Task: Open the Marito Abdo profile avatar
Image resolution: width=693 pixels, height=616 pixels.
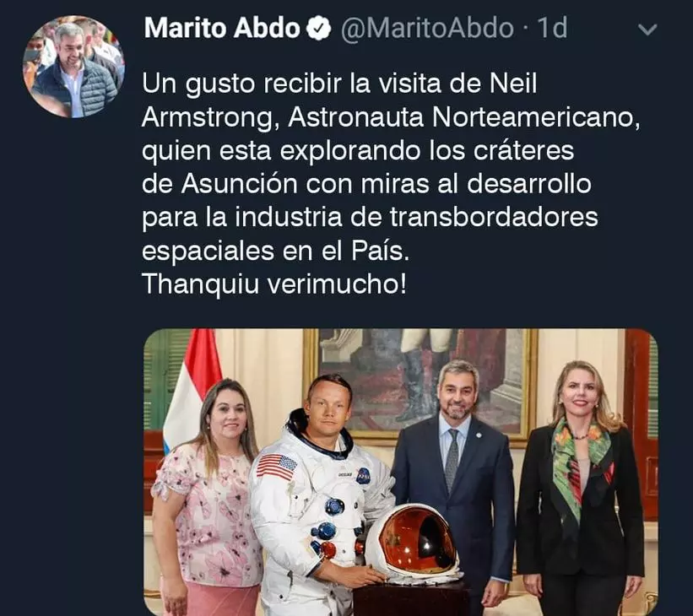Action: point(73,67)
